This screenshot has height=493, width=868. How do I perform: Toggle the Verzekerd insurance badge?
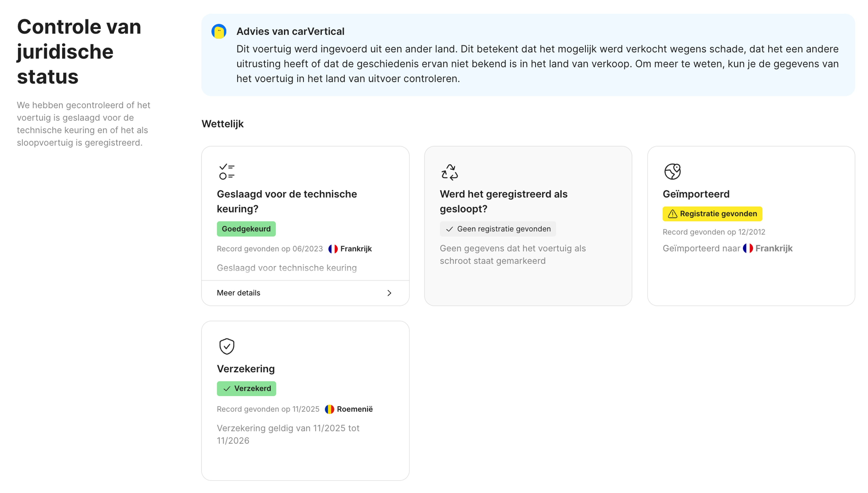coord(246,388)
